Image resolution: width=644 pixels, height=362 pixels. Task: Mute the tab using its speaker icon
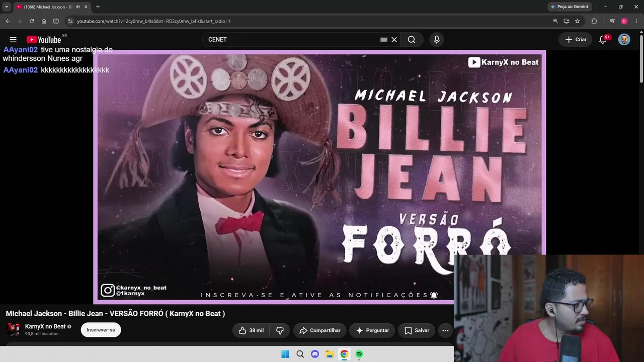click(x=77, y=7)
